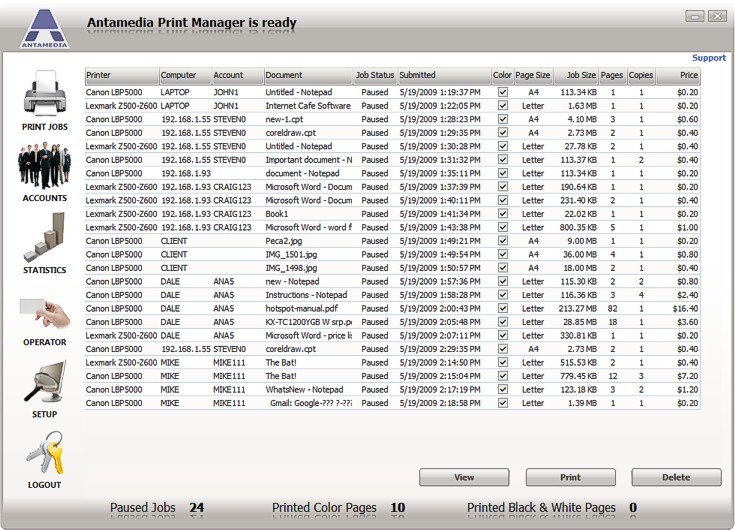Toggle Color checkbox for new-1.cpt job

coord(502,119)
